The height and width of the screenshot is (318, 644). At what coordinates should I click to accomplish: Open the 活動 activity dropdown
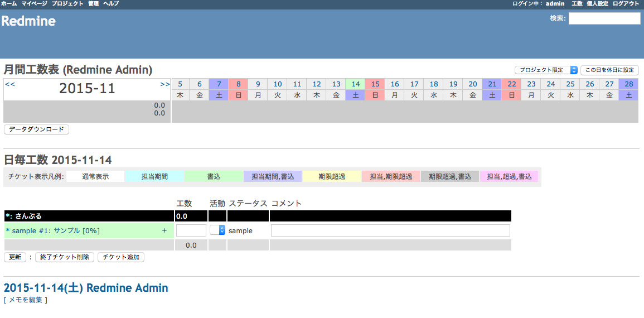point(217,230)
